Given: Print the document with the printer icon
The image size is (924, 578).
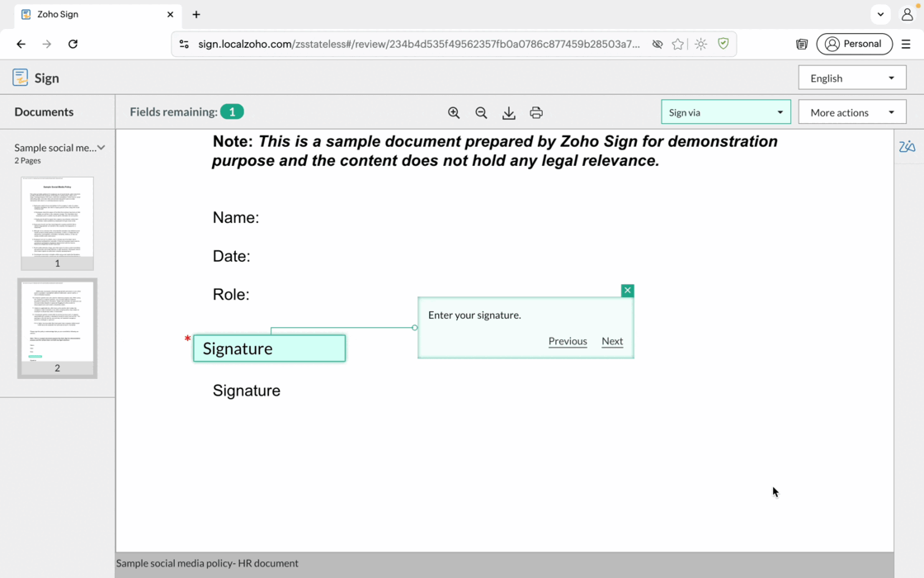Looking at the screenshot, I should [x=536, y=113].
